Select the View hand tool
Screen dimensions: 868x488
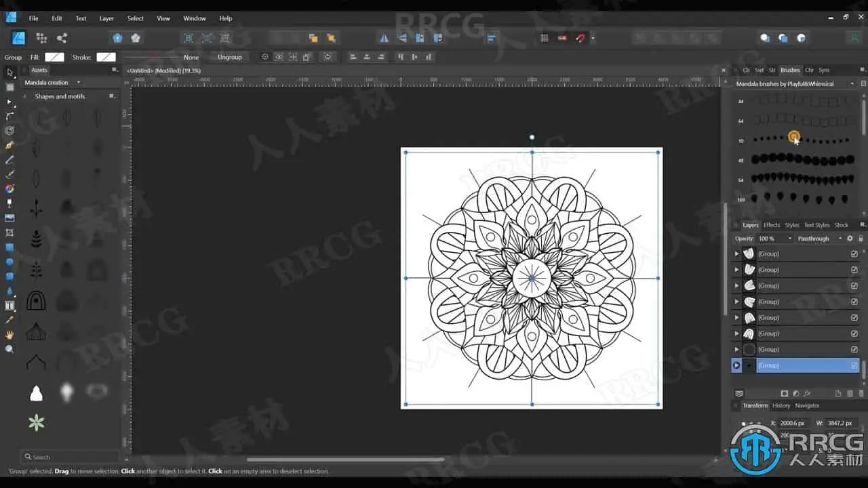tap(9, 335)
